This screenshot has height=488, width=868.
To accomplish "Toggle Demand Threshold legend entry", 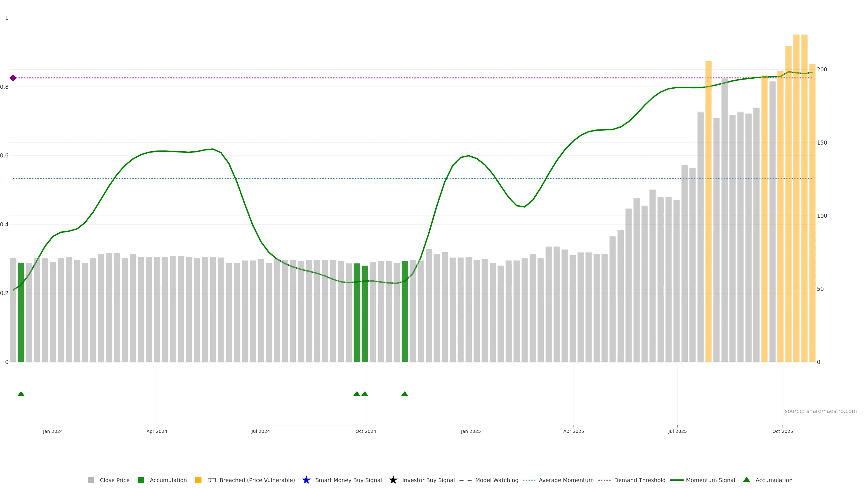I will tap(639, 480).
